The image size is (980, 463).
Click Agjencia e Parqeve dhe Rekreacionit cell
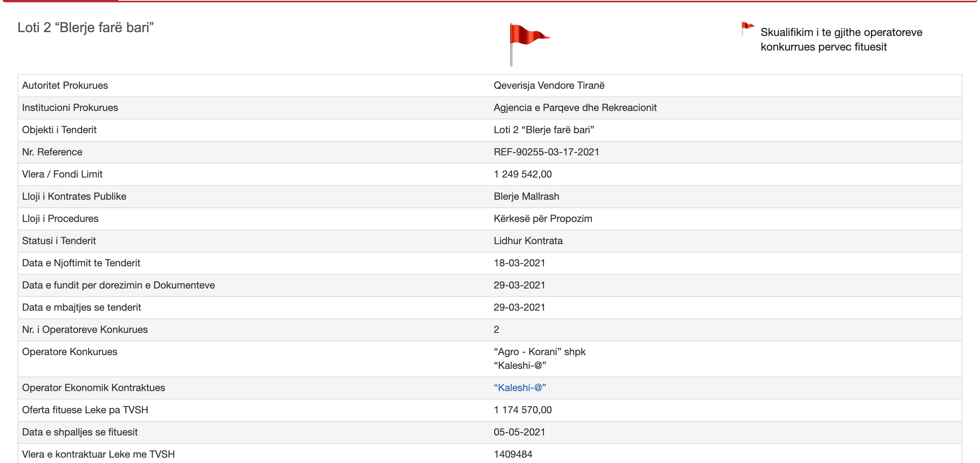[x=575, y=108]
